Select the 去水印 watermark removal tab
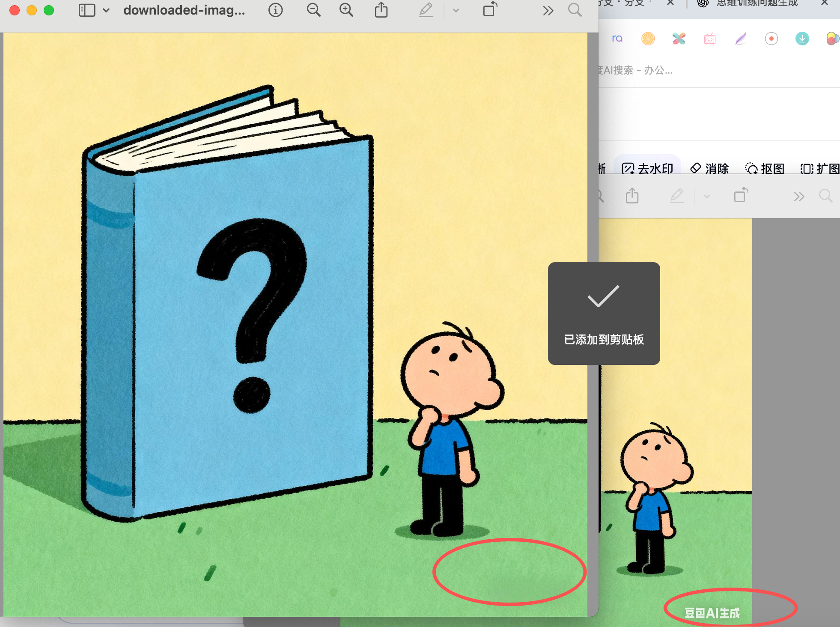The width and height of the screenshot is (840, 627). pyautogui.click(x=647, y=168)
